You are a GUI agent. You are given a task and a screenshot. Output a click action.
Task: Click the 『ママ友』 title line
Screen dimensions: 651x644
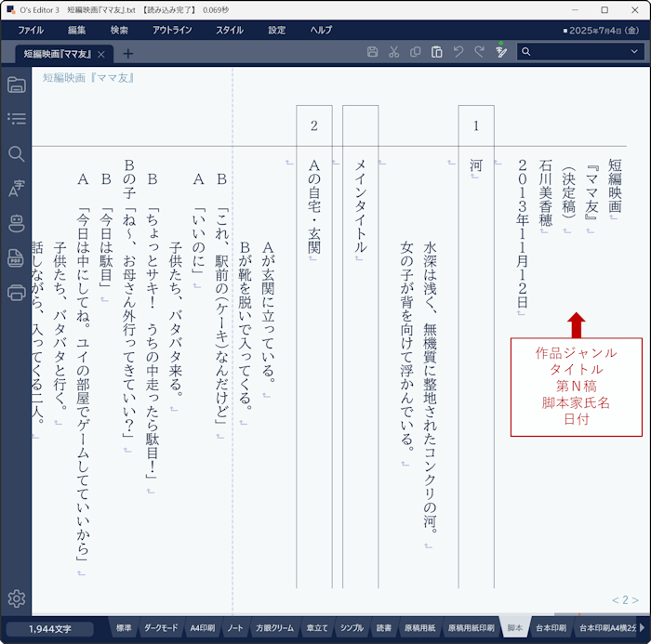click(x=591, y=192)
